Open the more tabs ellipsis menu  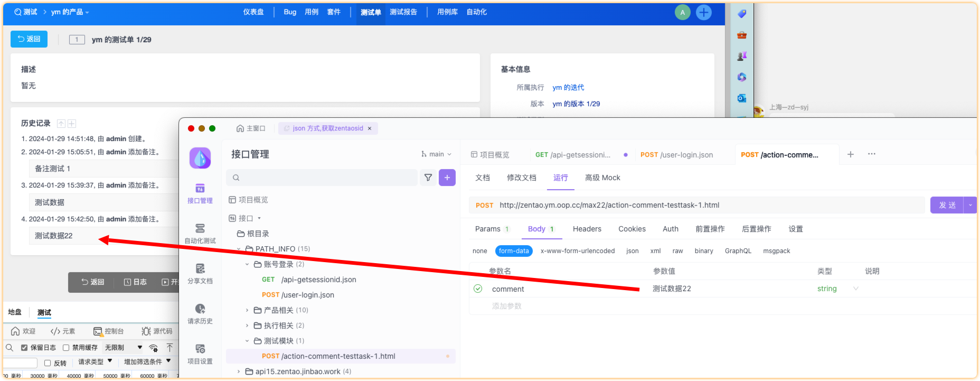coord(872,154)
